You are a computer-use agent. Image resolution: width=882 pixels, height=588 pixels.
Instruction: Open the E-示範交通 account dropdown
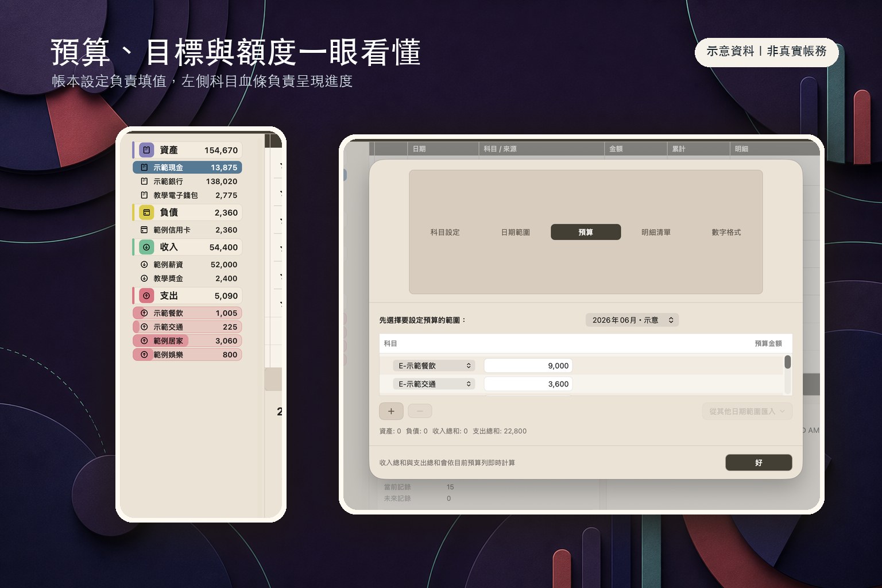click(x=434, y=384)
